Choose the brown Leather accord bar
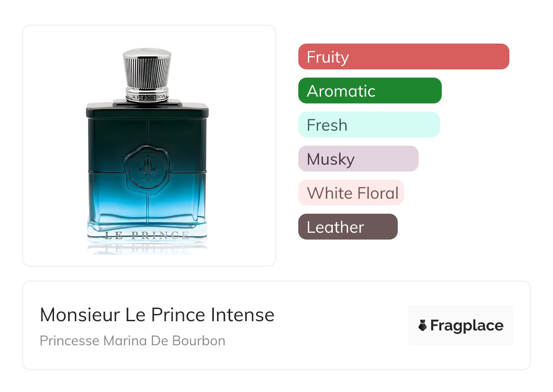The image size is (553, 392). [348, 227]
